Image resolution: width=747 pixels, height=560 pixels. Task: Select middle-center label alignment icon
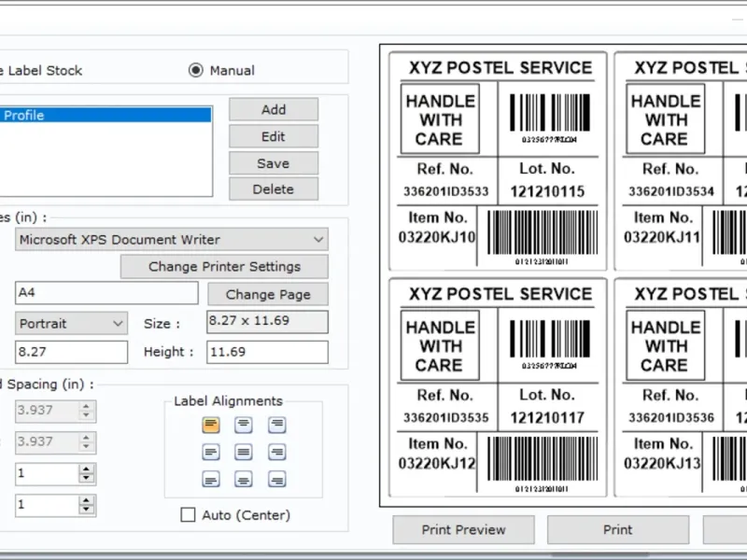244,452
